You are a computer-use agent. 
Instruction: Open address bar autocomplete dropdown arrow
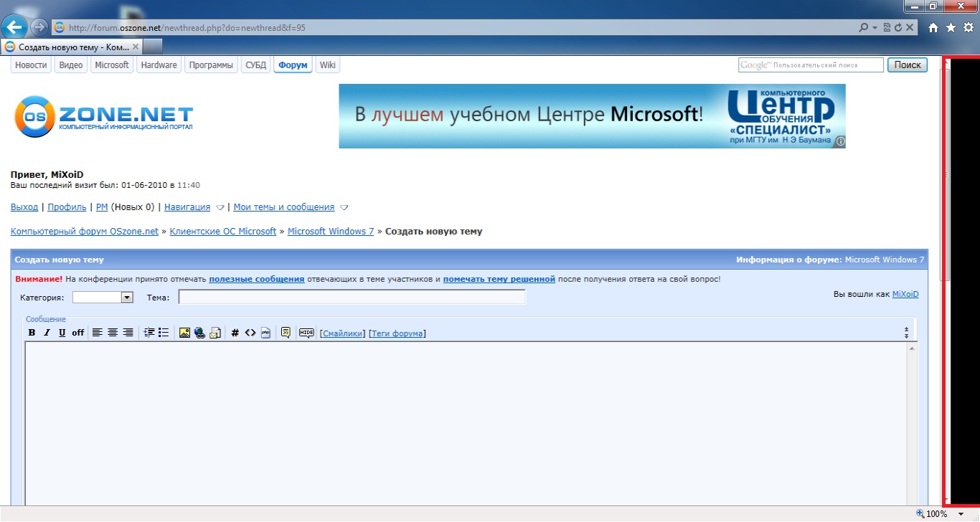point(875,27)
